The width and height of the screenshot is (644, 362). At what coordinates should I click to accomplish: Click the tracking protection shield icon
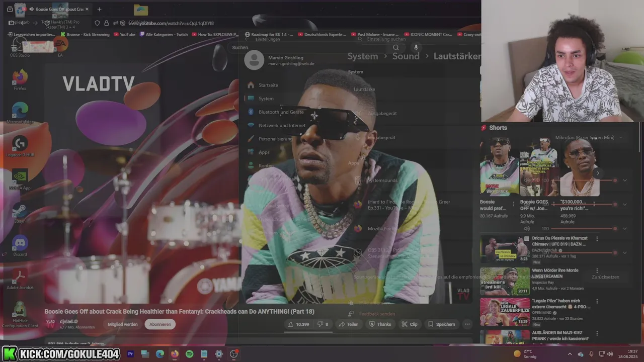point(97,23)
